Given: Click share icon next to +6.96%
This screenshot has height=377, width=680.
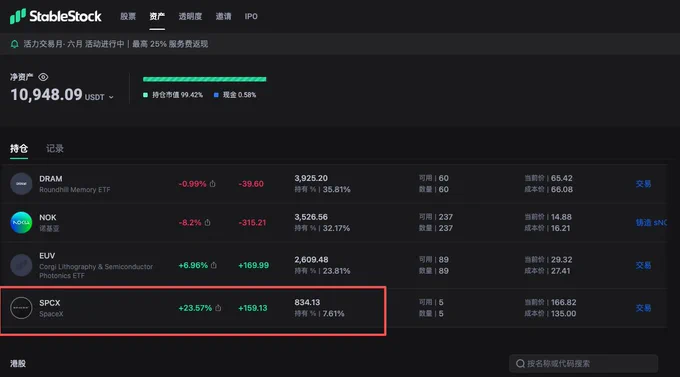Looking at the screenshot, I should (214, 265).
